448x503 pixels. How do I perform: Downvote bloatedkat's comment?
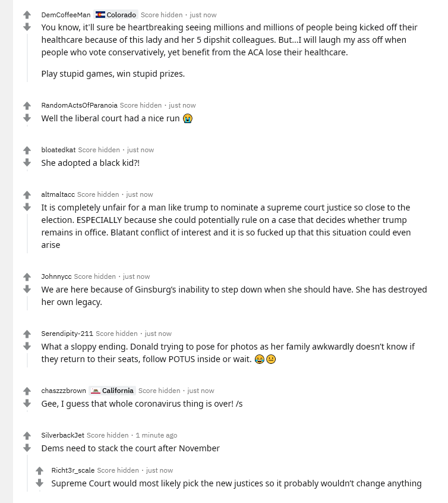[x=27, y=162]
